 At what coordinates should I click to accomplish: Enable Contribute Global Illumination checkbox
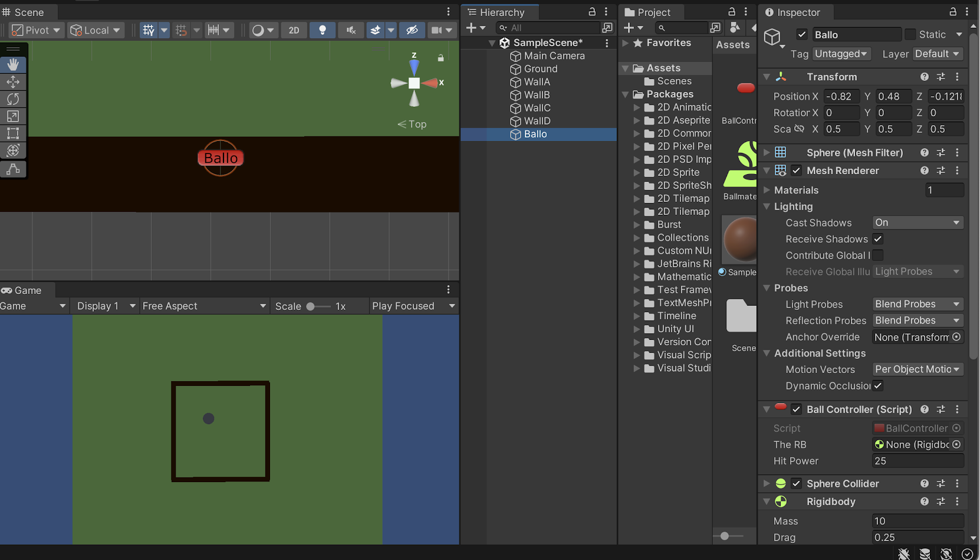click(x=878, y=255)
